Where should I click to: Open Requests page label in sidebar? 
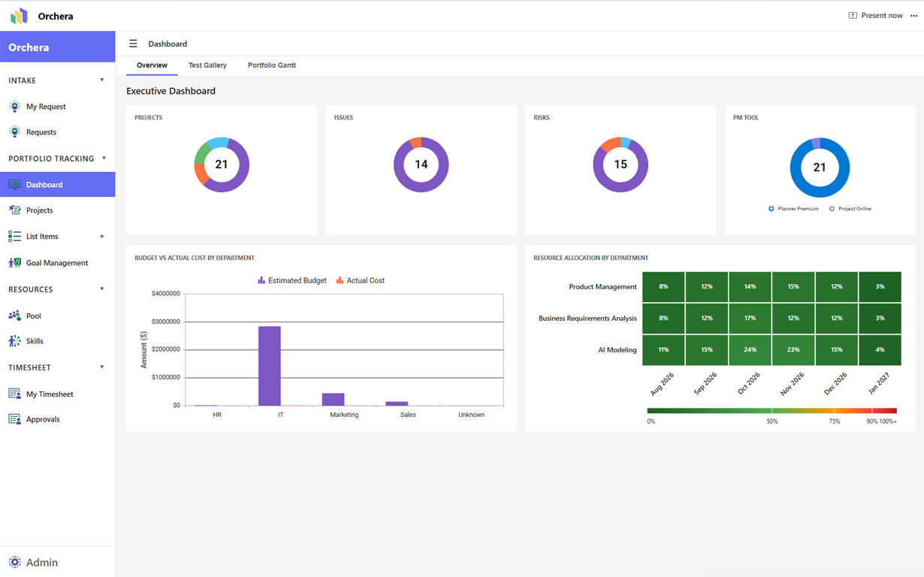(x=41, y=132)
